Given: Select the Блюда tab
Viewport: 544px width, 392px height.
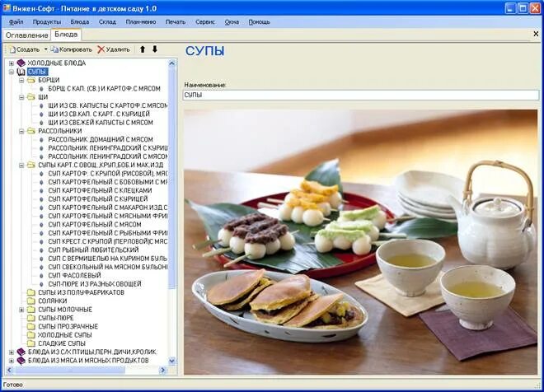Looking at the screenshot, I should pyautogui.click(x=66, y=35).
